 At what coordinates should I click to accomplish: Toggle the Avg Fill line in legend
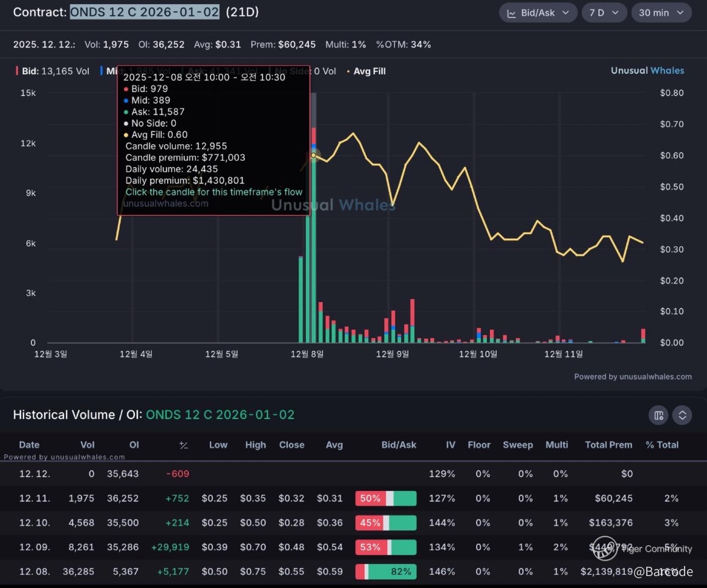click(x=369, y=72)
